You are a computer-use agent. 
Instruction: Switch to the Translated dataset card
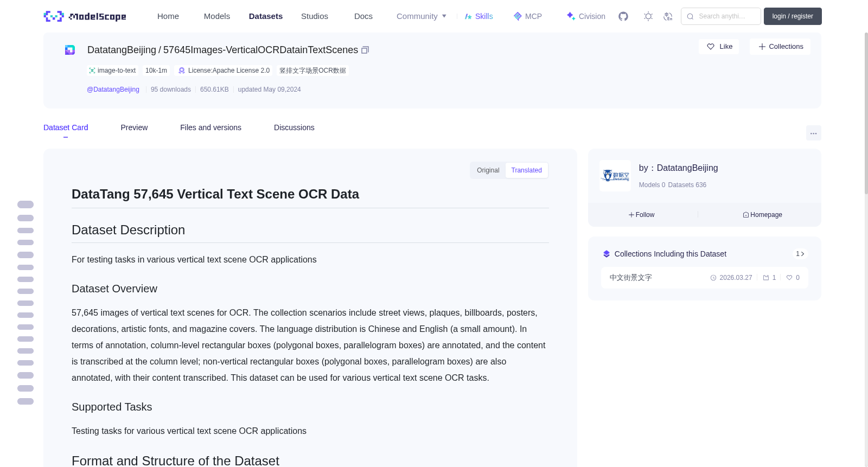tap(526, 170)
